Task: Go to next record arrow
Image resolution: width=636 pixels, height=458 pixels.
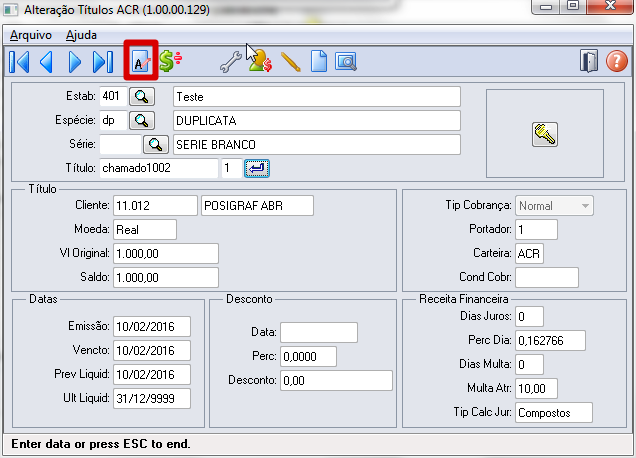Action: tap(75, 62)
